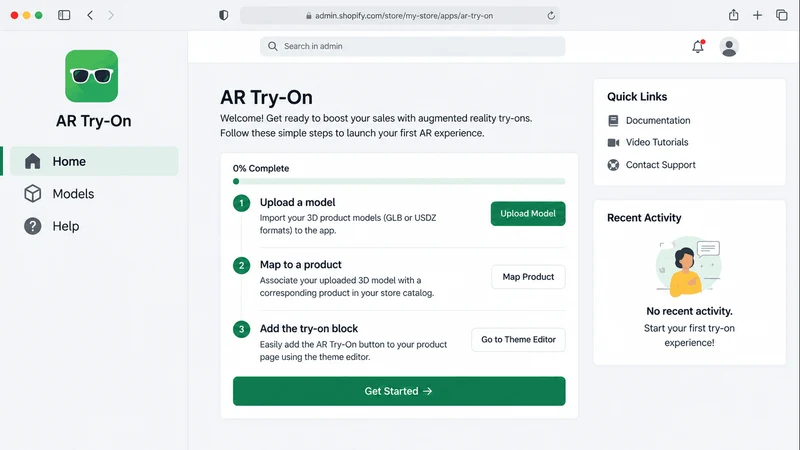The width and height of the screenshot is (800, 450).
Task: Select Home in the sidebar
Action: (x=94, y=161)
